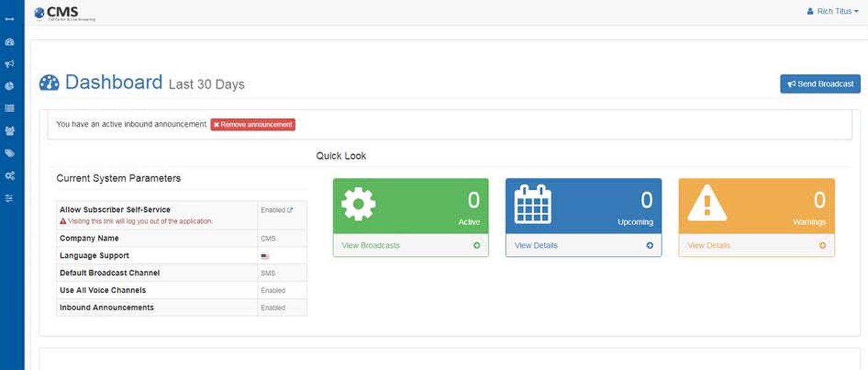
Task: Open the pie chart reports sidebar icon
Action: pos(9,86)
